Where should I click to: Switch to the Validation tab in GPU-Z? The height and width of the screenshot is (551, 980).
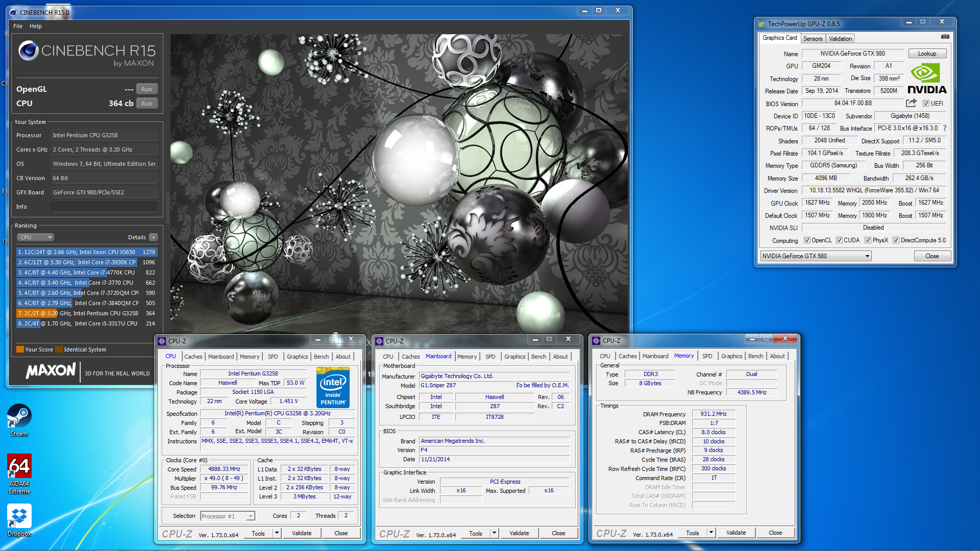[x=840, y=39]
